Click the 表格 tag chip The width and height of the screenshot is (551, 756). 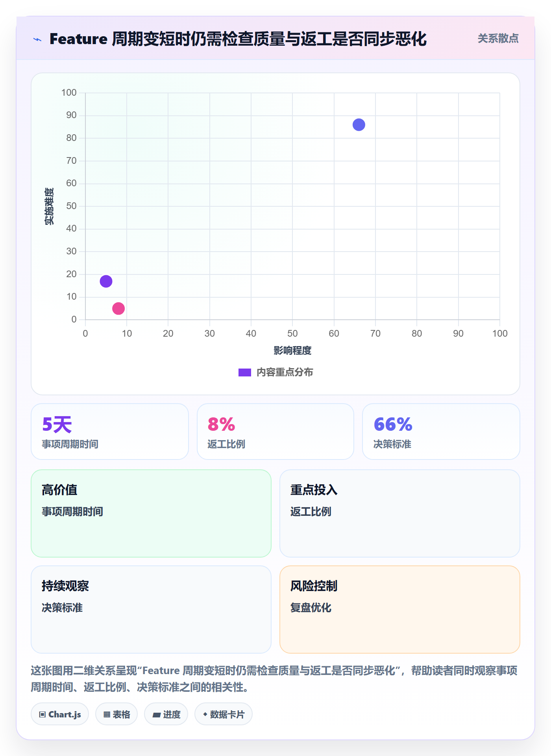[116, 714]
